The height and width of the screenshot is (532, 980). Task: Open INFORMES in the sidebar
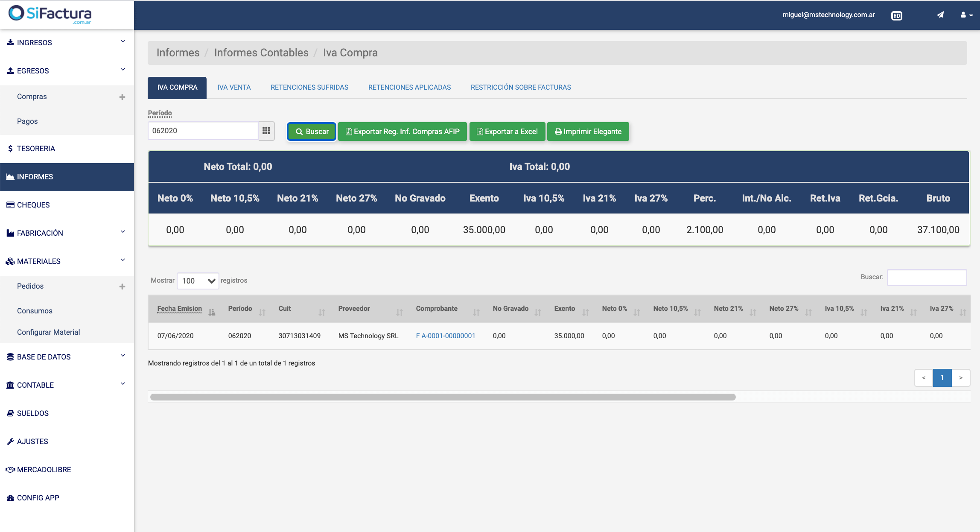[x=67, y=177]
